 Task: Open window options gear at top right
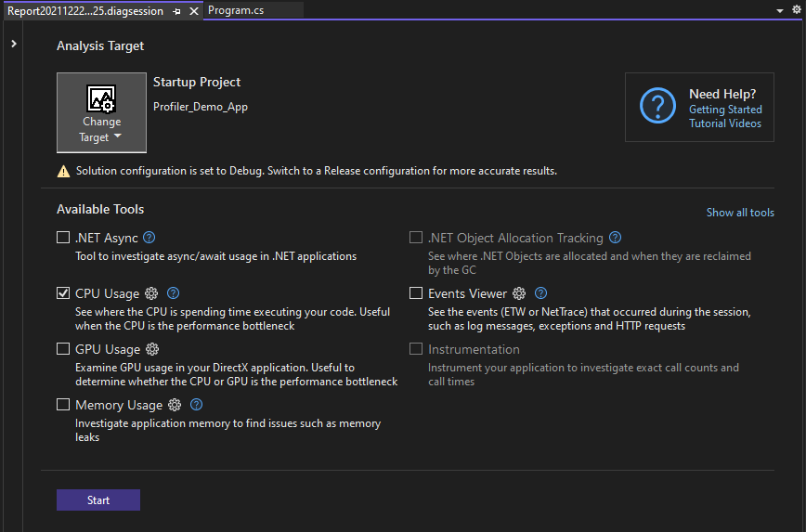click(x=796, y=10)
